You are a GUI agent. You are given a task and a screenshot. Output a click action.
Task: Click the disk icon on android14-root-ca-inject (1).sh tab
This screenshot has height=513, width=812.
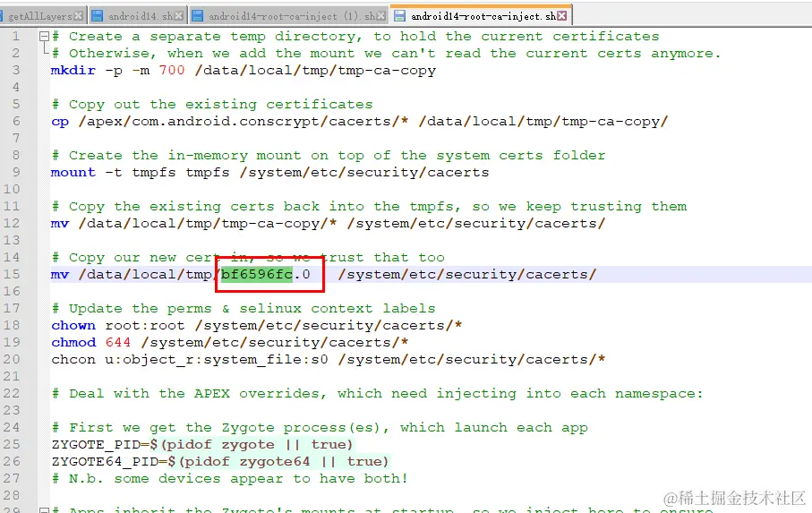(197, 16)
